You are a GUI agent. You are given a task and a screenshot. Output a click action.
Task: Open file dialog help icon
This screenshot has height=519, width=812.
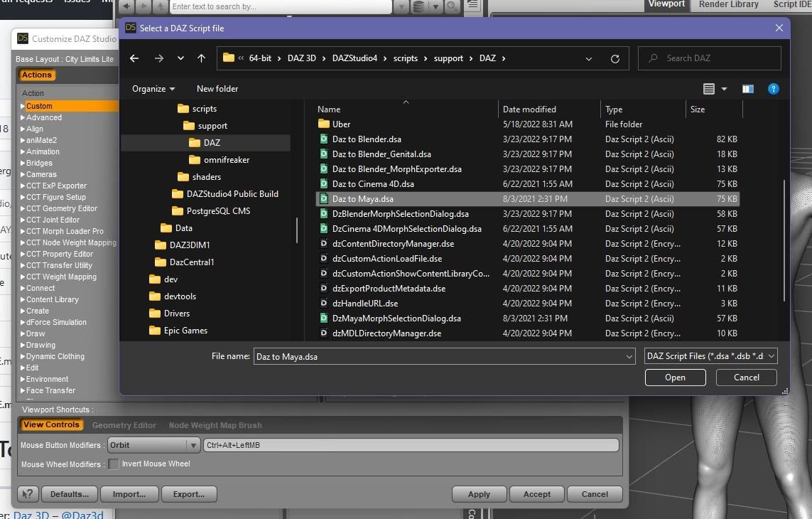tap(773, 89)
